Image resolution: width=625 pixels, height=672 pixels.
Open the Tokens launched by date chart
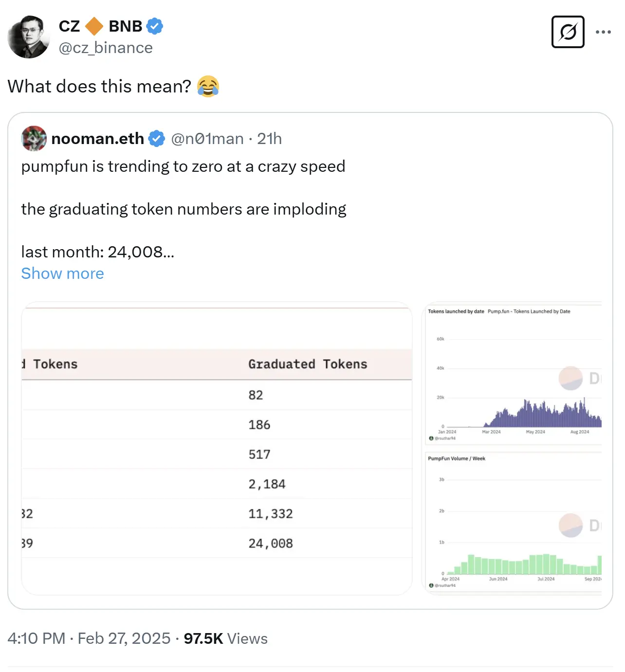(x=514, y=374)
